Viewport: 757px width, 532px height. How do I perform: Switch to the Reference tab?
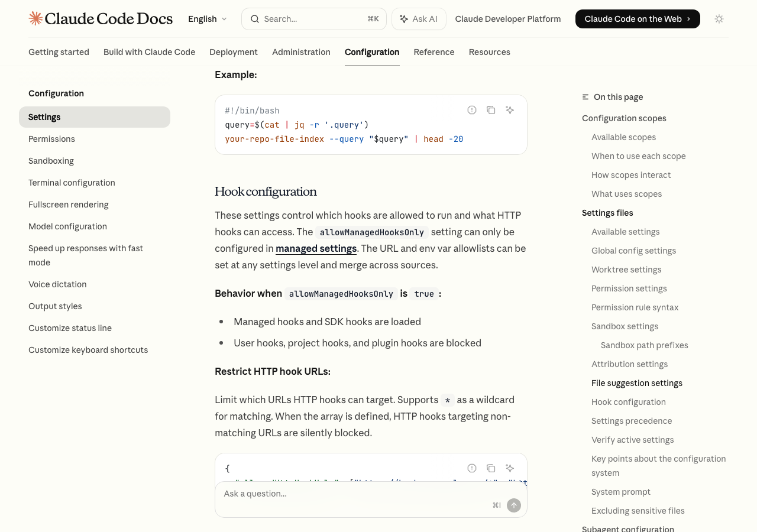[x=434, y=52]
